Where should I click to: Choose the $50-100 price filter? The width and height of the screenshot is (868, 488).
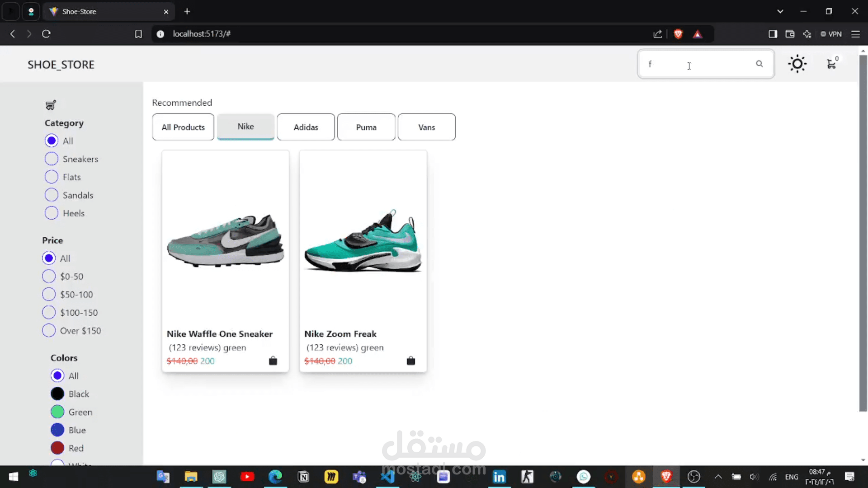[49, 295]
